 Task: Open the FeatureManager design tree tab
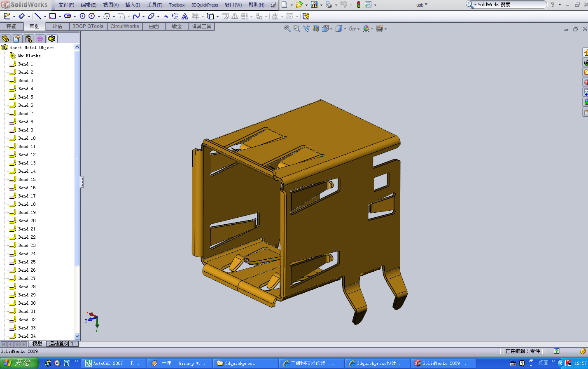click(x=5, y=39)
